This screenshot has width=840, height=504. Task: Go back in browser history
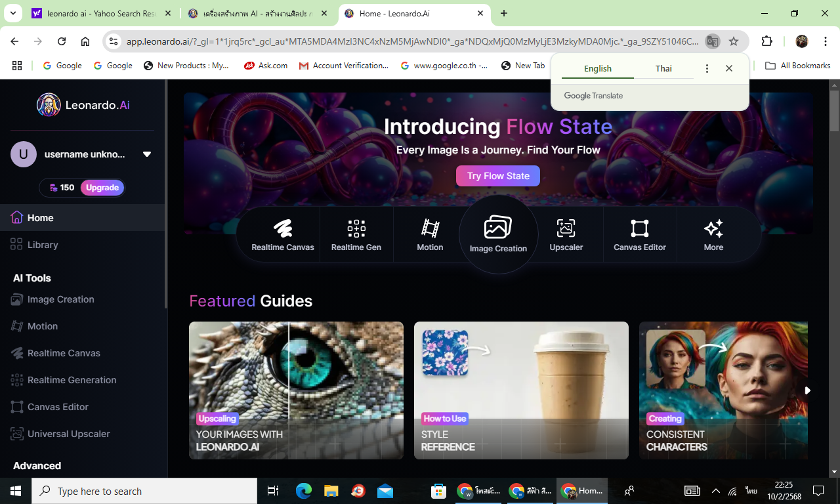14,41
